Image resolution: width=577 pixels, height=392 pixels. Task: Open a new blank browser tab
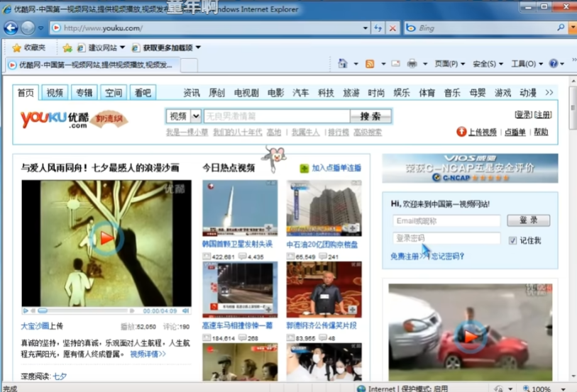(189, 65)
